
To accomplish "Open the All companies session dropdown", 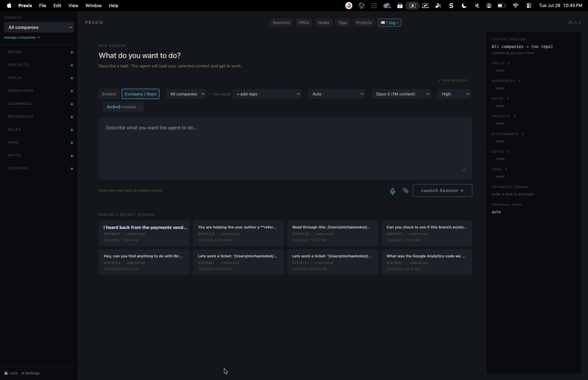I will pos(186,94).
